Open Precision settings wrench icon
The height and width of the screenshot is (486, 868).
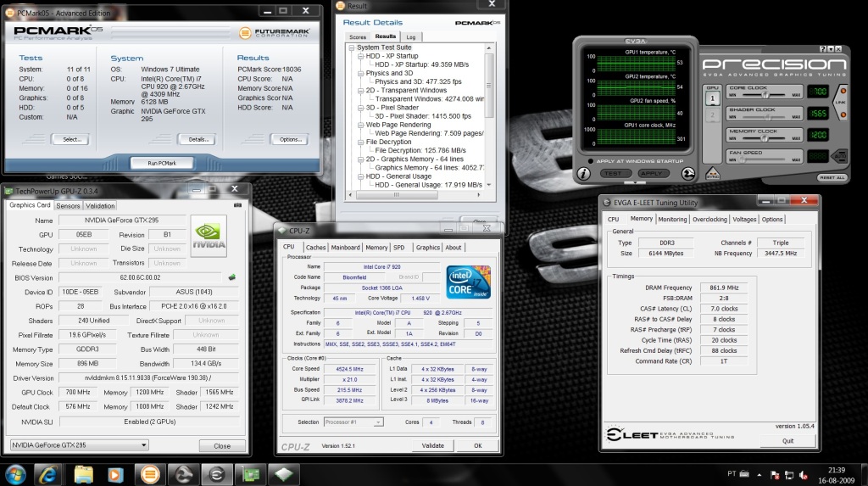pos(688,174)
